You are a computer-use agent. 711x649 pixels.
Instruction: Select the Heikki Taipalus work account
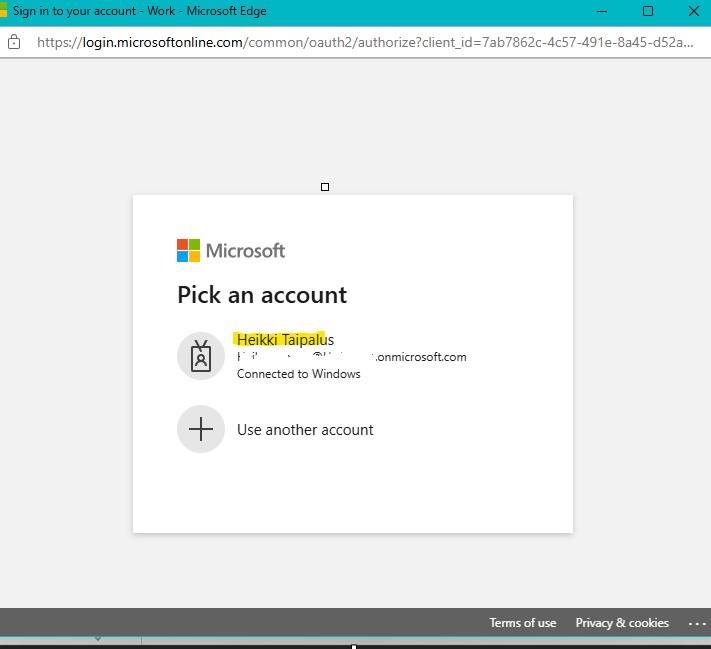click(352, 356)
